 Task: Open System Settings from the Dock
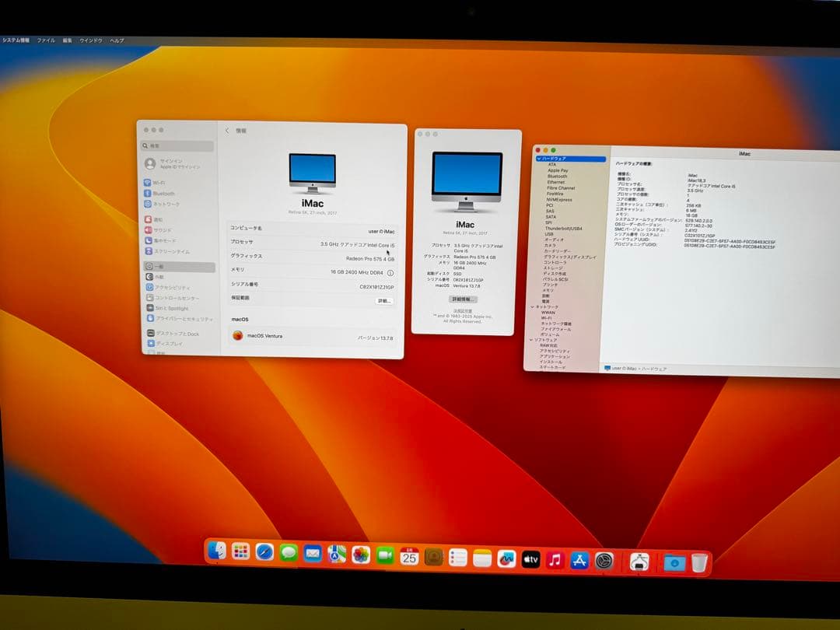(x=604, y=562)
